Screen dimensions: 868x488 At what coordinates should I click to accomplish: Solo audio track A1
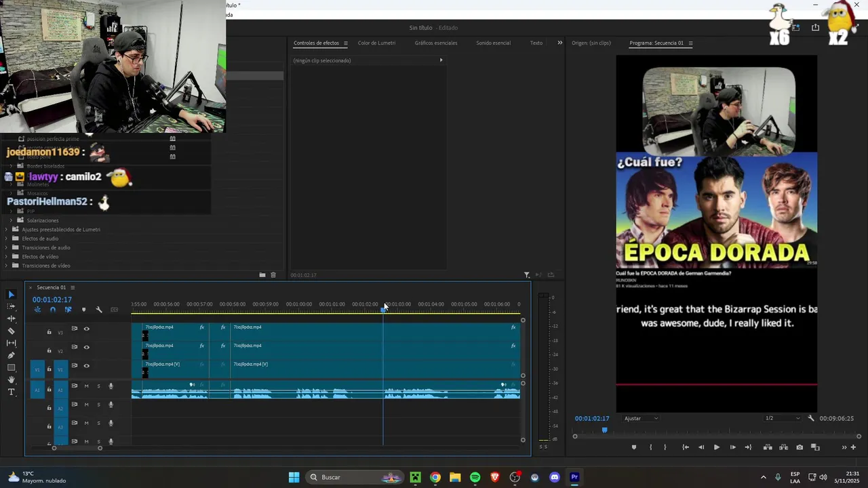point(98,386)
